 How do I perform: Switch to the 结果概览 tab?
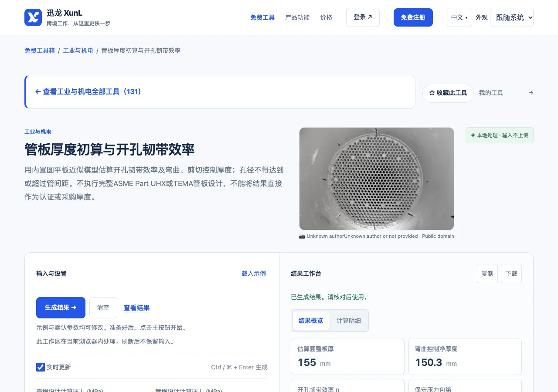point(311,321)
